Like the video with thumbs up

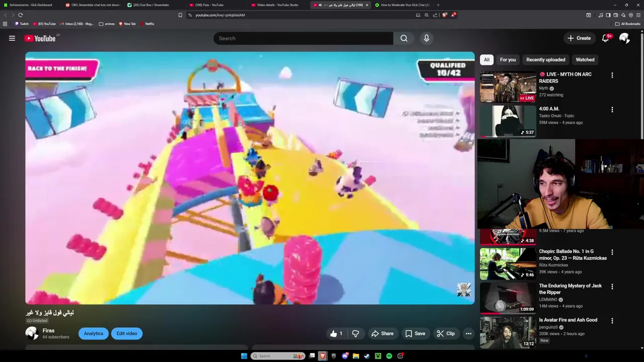(x=336, y=333)
